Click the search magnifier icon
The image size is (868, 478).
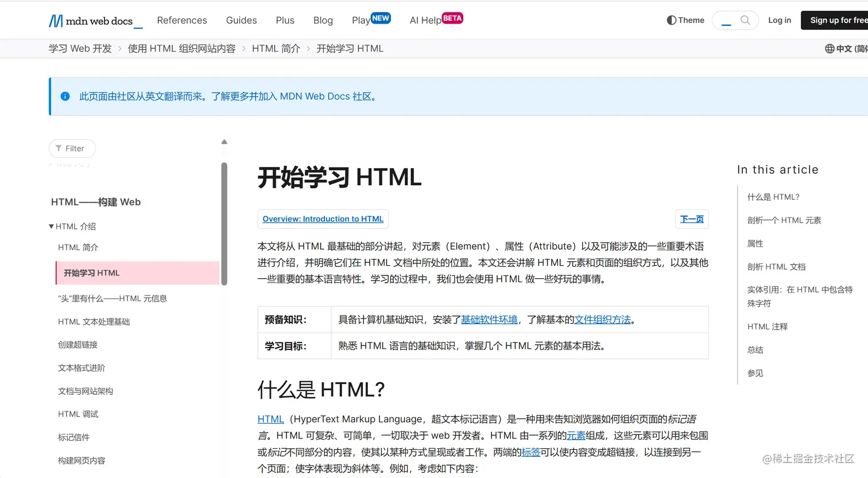point(745,20)
